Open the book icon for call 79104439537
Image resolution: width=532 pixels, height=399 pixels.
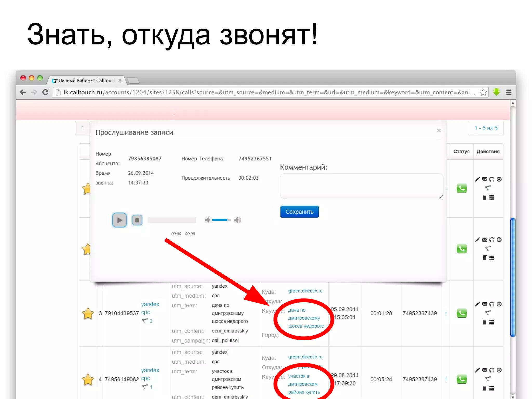(484, 322)
